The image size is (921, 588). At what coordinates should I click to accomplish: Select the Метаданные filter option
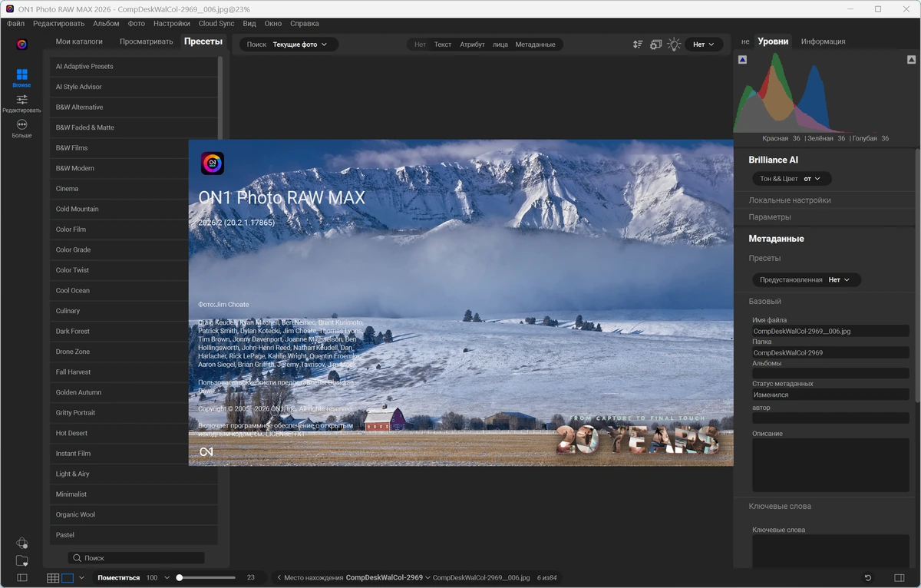click(x=535, y=45)
